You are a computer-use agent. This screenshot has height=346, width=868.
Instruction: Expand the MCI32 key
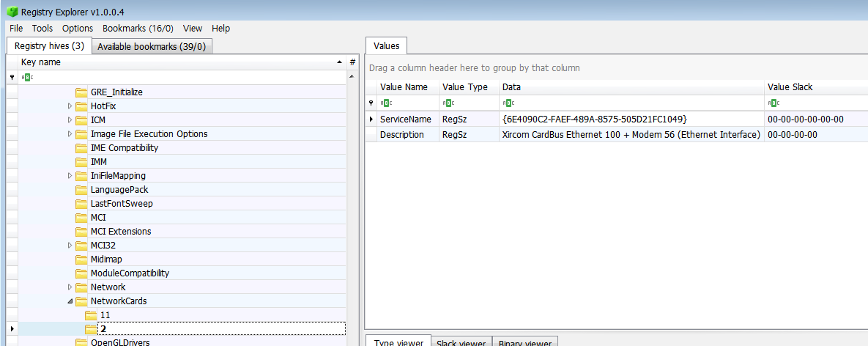[x=70, y=245]
